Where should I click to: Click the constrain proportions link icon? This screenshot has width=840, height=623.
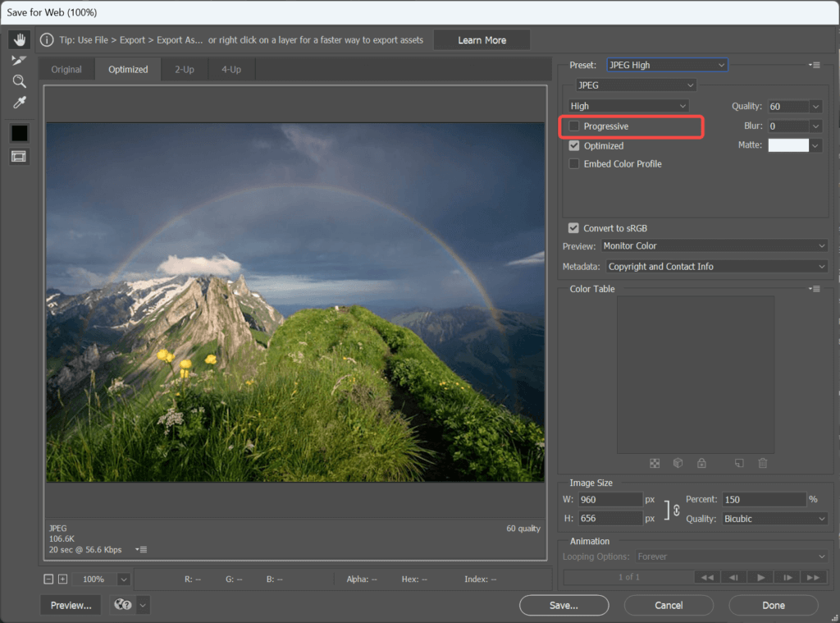coord(677,511)
